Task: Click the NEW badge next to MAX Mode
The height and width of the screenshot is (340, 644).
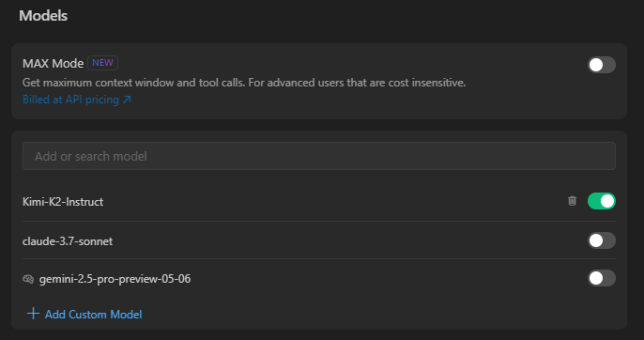Action: pyautogui.click(x=102, y=63)
